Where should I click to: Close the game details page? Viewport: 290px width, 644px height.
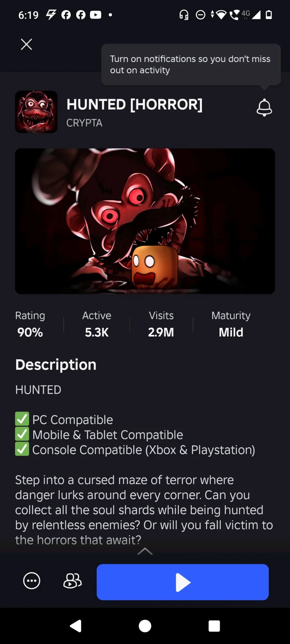[x=26, y=44]
